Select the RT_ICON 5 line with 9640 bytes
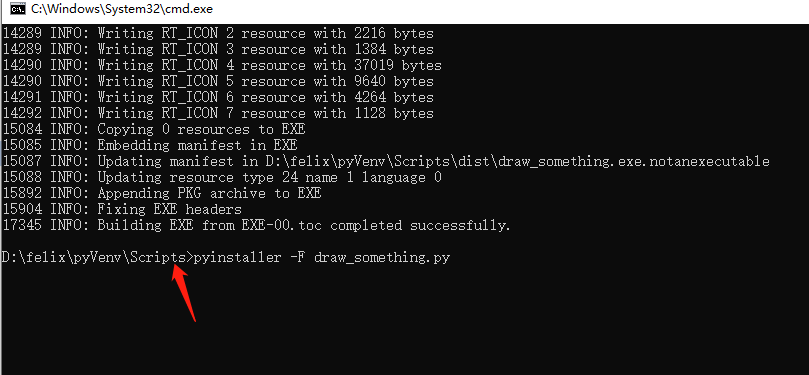This screenshot has width=809, height=375. click(218, 81)
